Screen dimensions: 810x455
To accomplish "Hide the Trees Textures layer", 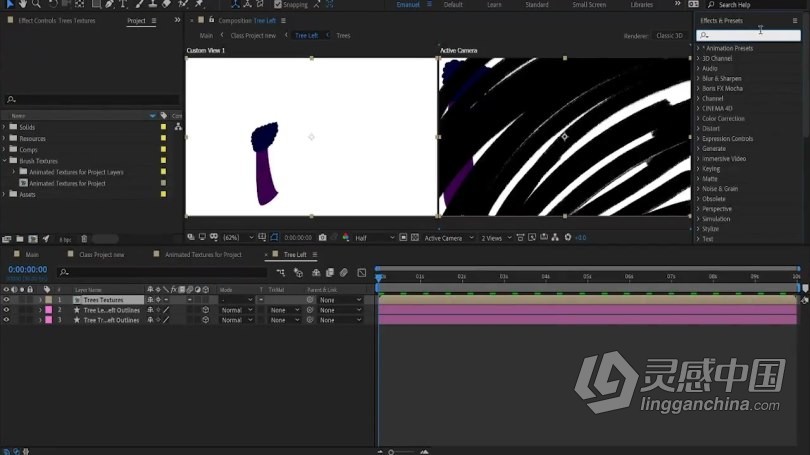I will (6, 300).
